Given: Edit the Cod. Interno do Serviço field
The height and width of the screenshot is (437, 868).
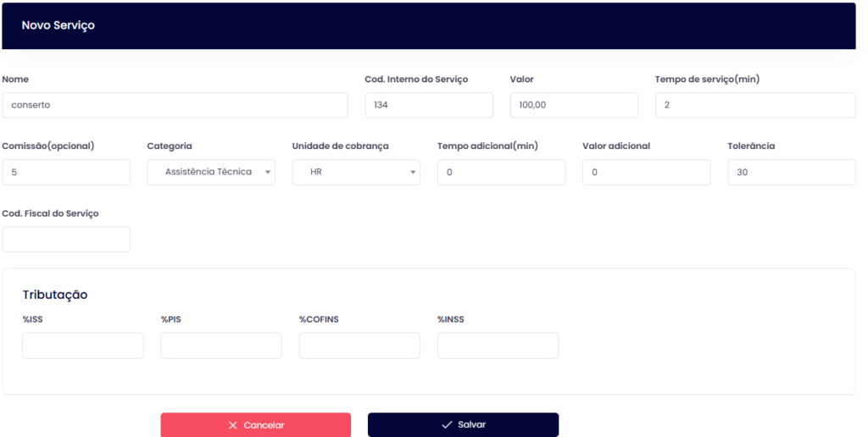Looking at the screenshot, I should coord(429,105).
